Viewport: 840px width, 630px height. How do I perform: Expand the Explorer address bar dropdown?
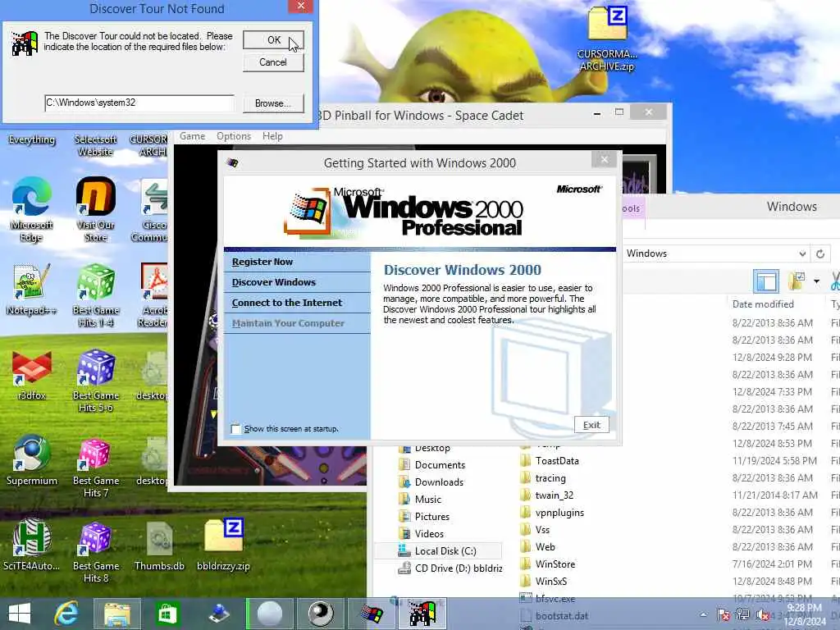click(x=802, y=254)
